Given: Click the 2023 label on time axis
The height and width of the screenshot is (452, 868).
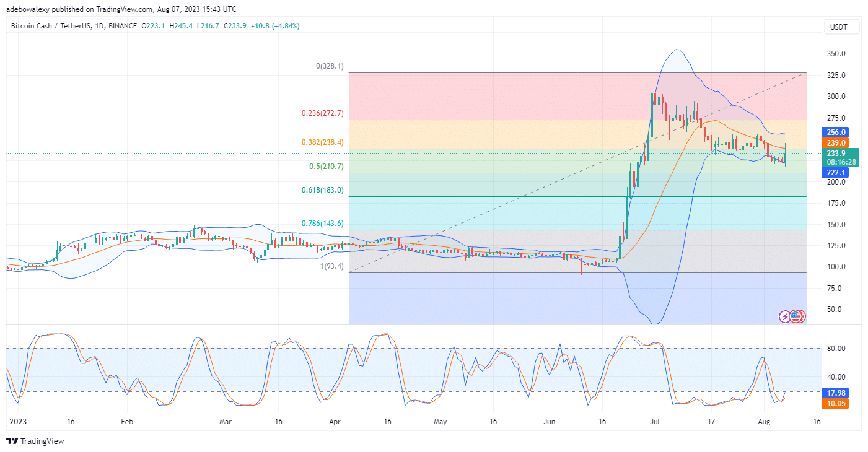Looking at the screenshot, I should point(17,422).
